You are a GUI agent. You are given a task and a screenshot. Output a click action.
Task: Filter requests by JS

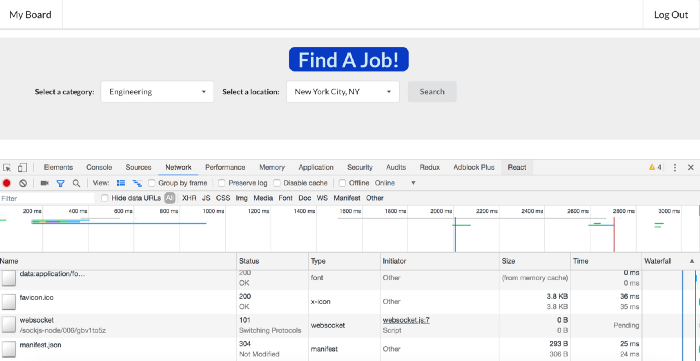pyautogui.click(x=206, y=198)
